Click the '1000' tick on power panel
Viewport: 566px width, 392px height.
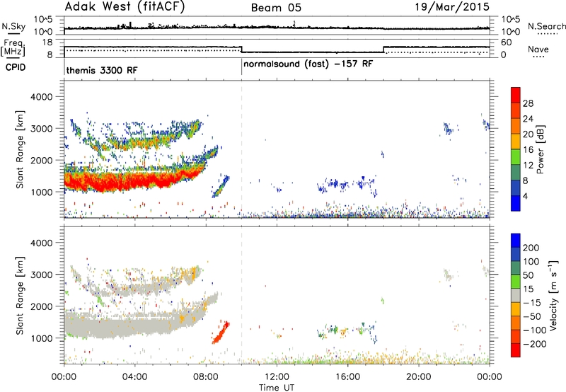[41, 192]
